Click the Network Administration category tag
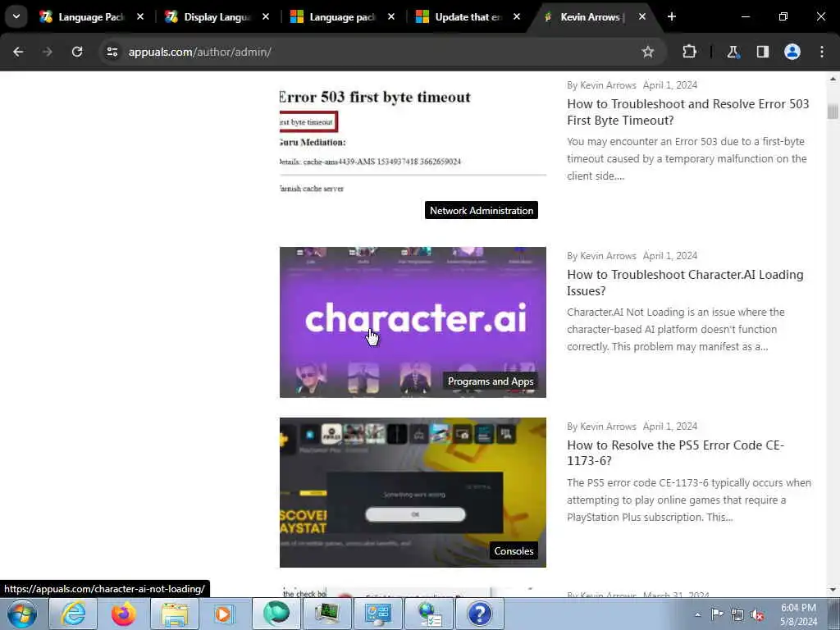This screenshot has height=630, width=840. 481,211
